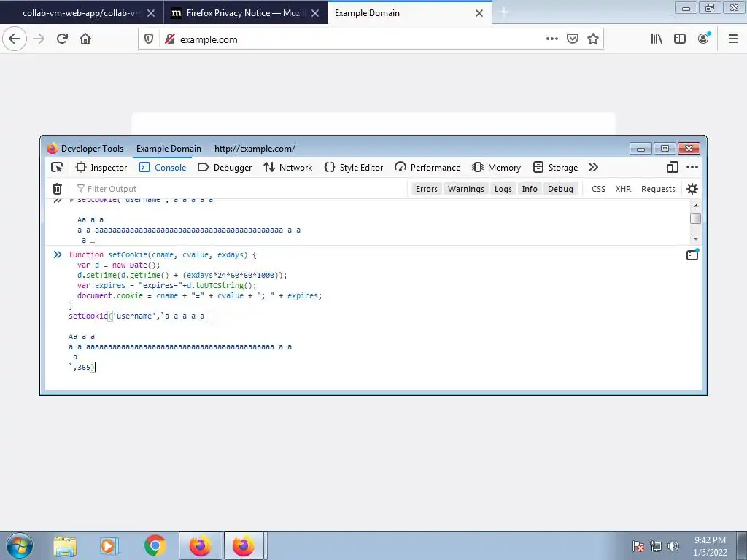Screen dimensions: 747x560
Task: Switch to the Network tab
Action: [x=288, y=167]
